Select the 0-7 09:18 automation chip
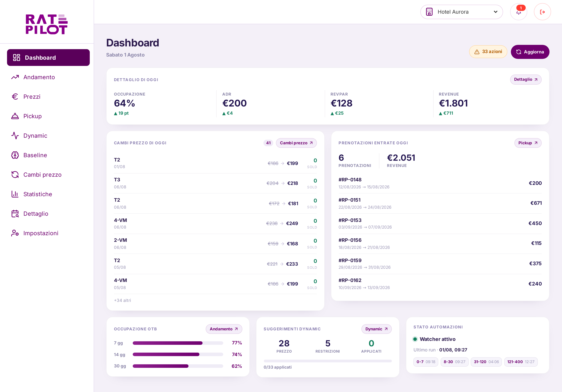Viewport: 562px width, 392px height. click(426, 362)
